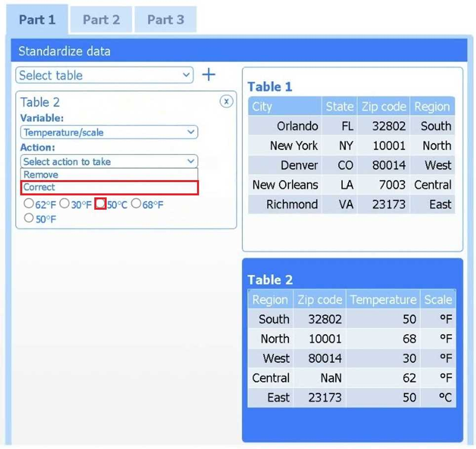Choose Correct from the action list
The image size is (476, 449).
(40, 187)
